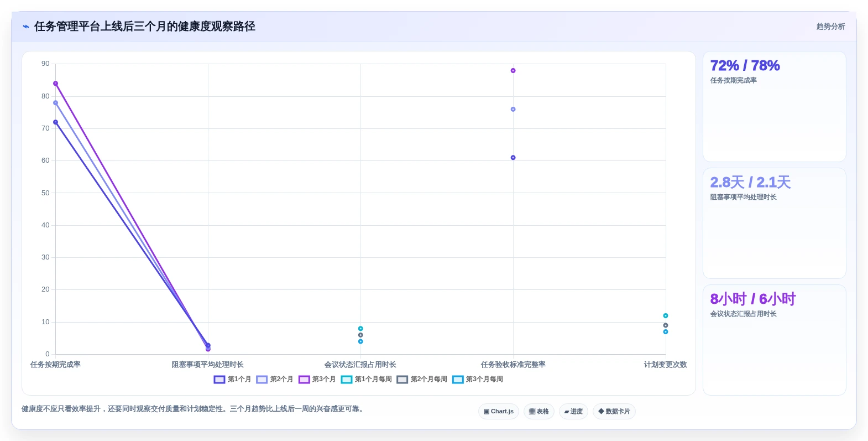Toggle the 第1个月每周 legend series
The image size is (868, 441).
(x=367, y=379)
